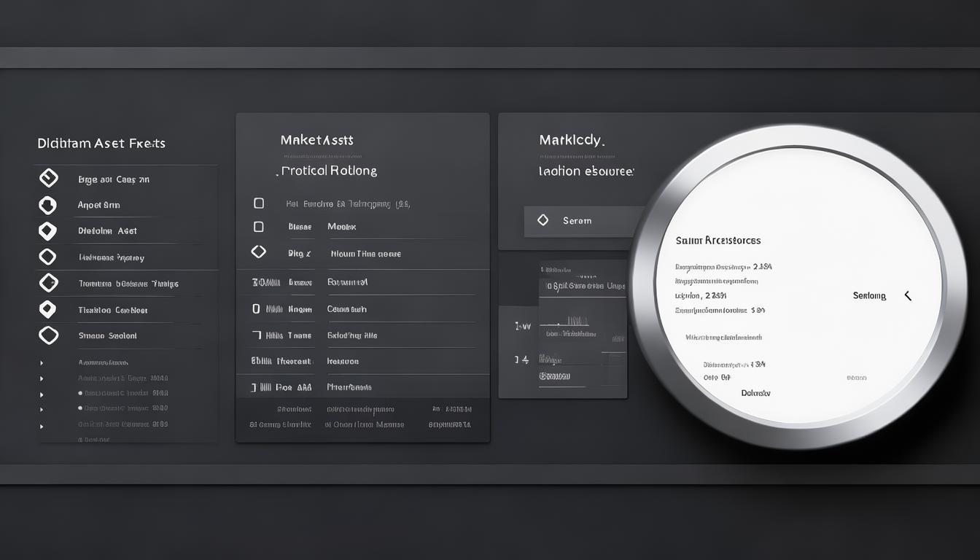Tick the first checkbox under "Protical Rotlong"
This screenshot has height=560, width=980.
coord(259,203)
